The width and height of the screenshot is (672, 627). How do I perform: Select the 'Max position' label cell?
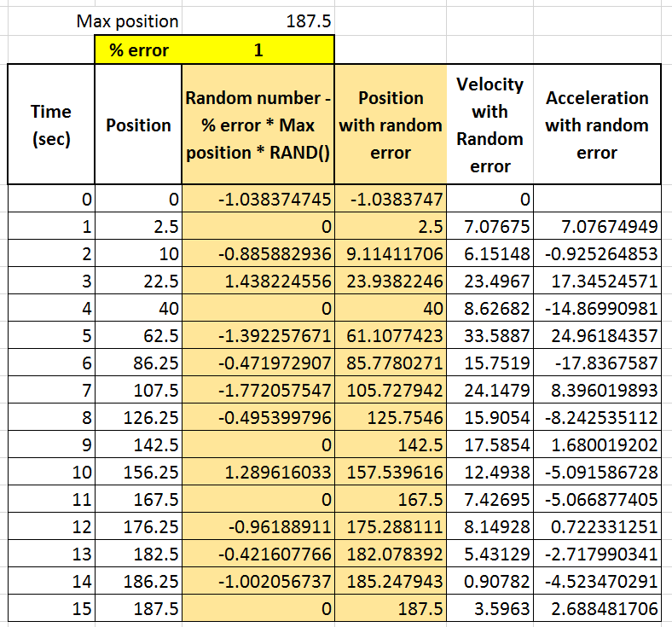coord(95,21)
